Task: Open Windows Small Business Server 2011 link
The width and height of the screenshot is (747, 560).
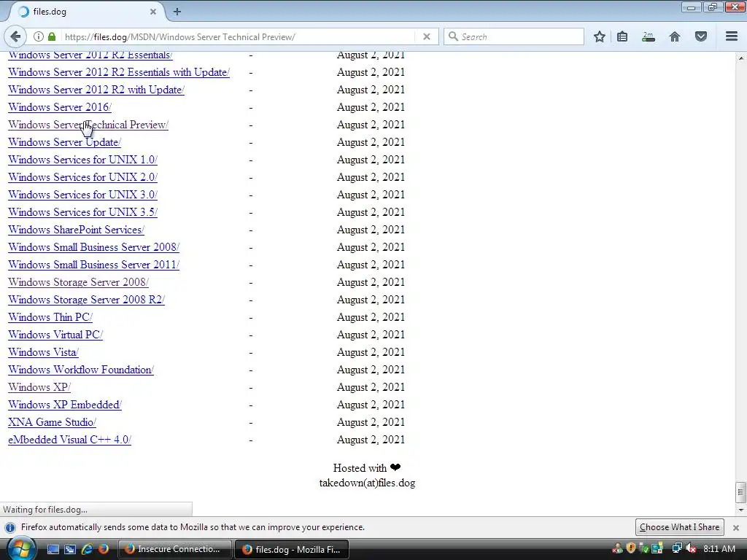Action: click(x=93, y=265)
